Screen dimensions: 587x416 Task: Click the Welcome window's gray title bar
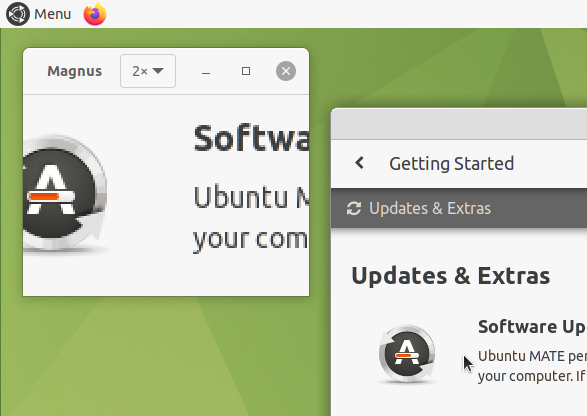[x=459, y=124]
